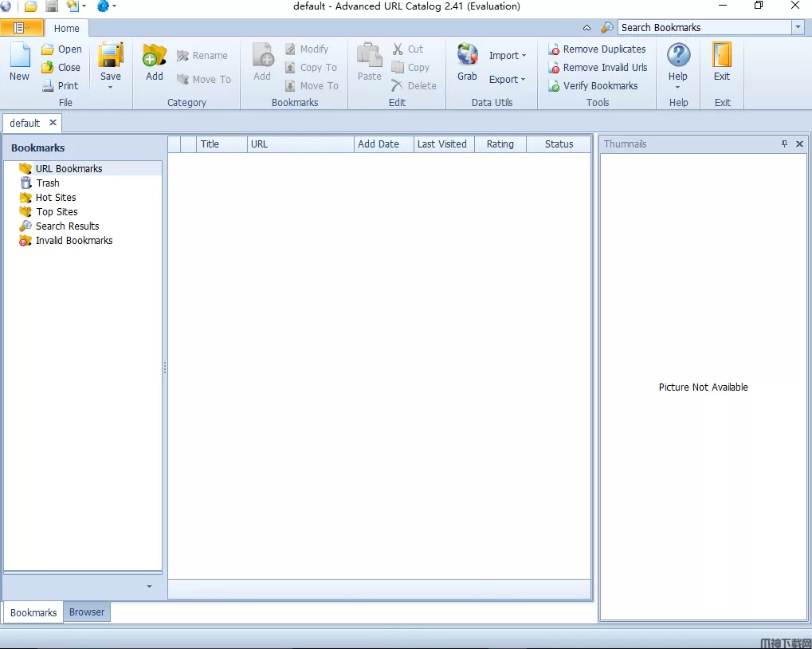
Task: Click the Paste clipboard icon
Action: (369, 55)
